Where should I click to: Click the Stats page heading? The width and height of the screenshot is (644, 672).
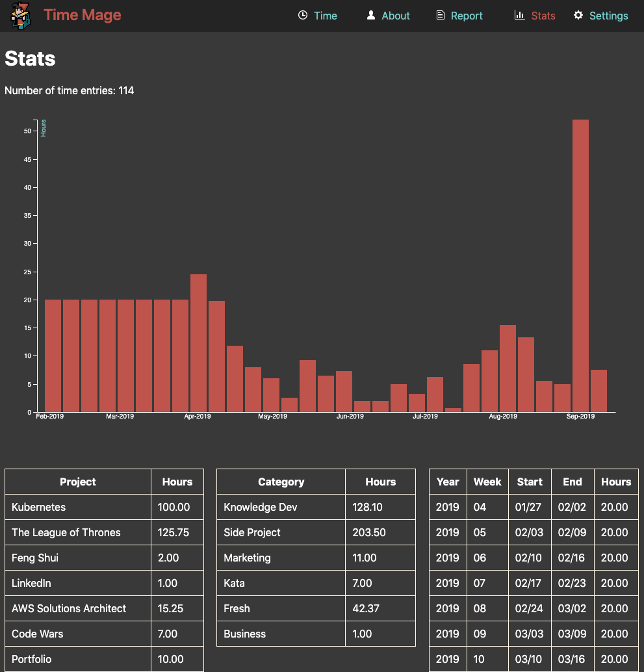click(30, 58)
